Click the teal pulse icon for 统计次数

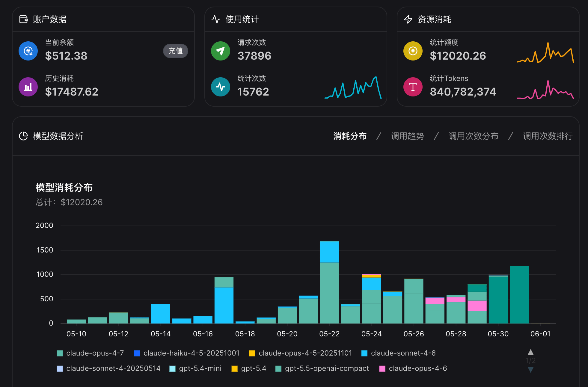(221, 87)
